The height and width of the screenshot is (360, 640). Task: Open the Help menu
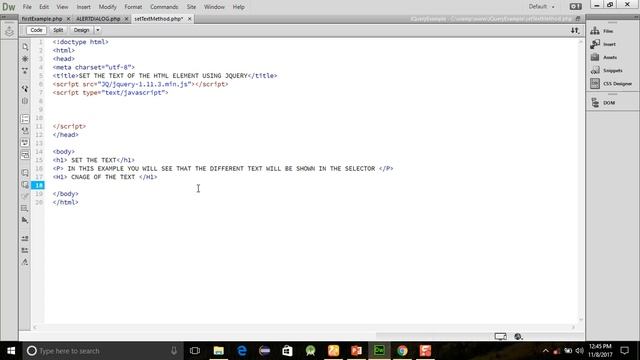pos(238,7)
